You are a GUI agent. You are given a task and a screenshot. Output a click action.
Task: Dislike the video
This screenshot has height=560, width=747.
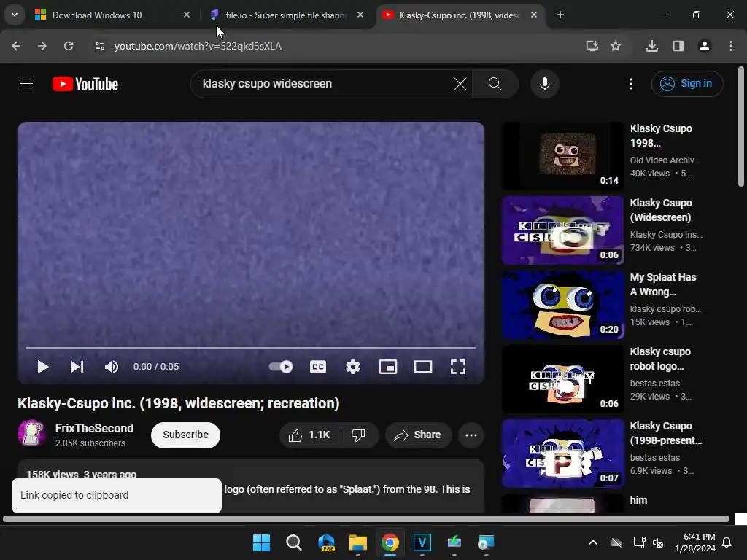point(358,435)
